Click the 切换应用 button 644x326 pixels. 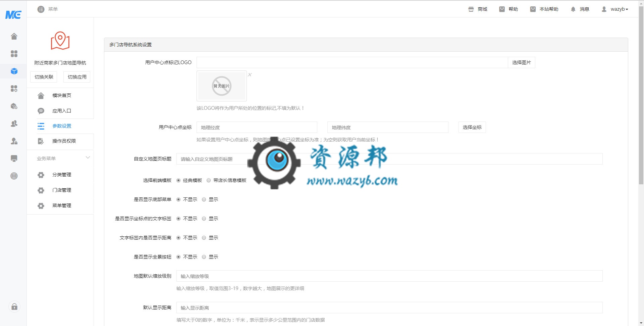coord(77,77)
